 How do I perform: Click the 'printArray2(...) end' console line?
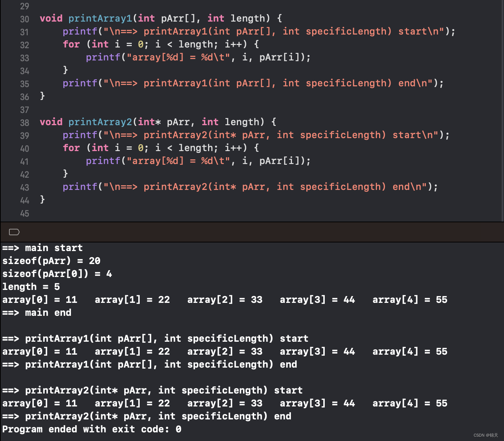point(147,416)
